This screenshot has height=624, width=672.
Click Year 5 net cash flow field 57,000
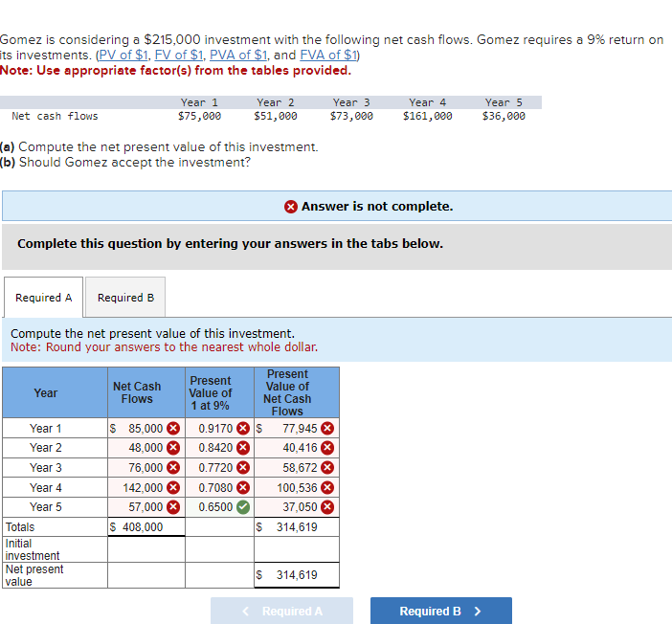click(146, 507)
